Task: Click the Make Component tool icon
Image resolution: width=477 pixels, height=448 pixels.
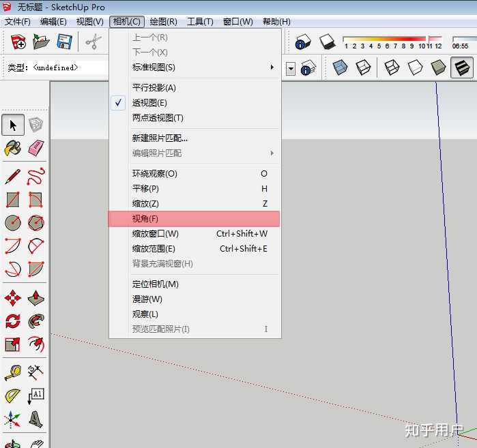Action: click(x=35, y=125)
